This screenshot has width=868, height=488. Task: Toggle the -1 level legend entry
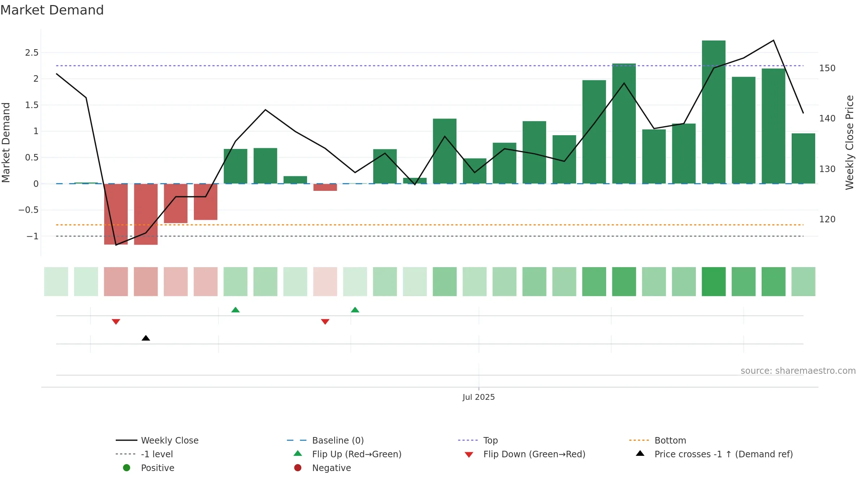click(144, 454)
